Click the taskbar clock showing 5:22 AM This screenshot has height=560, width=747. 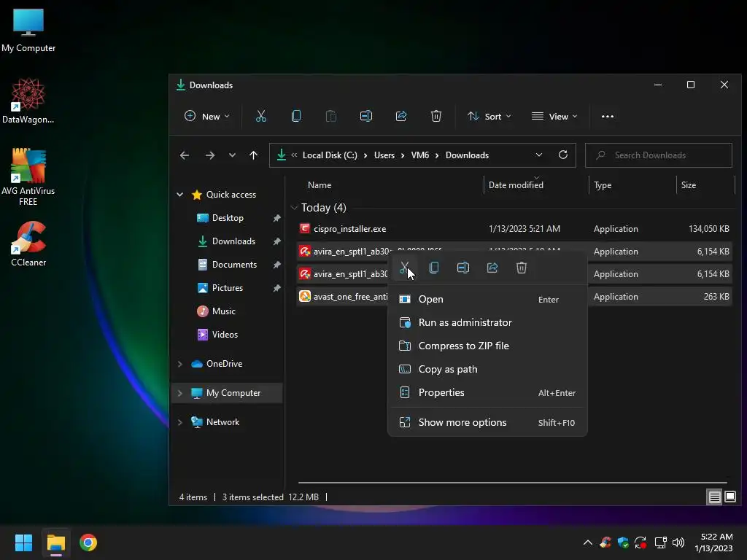point(713,542)
